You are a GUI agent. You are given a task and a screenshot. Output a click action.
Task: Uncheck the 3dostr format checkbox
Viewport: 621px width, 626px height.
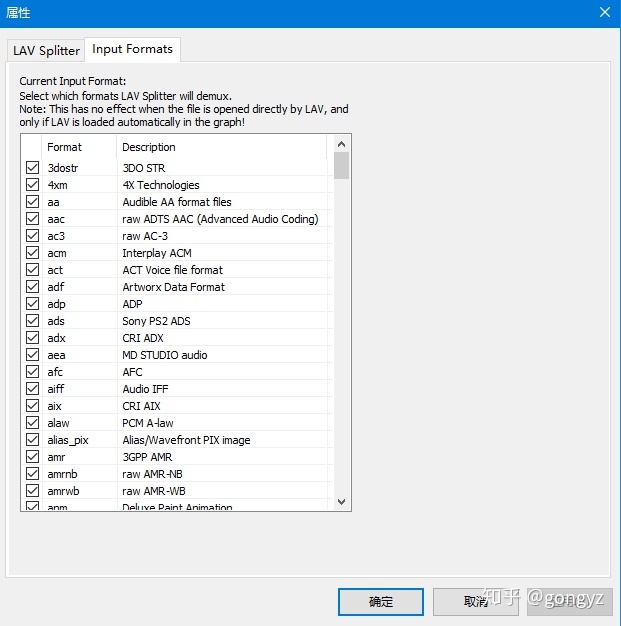(x=33, y=168)
